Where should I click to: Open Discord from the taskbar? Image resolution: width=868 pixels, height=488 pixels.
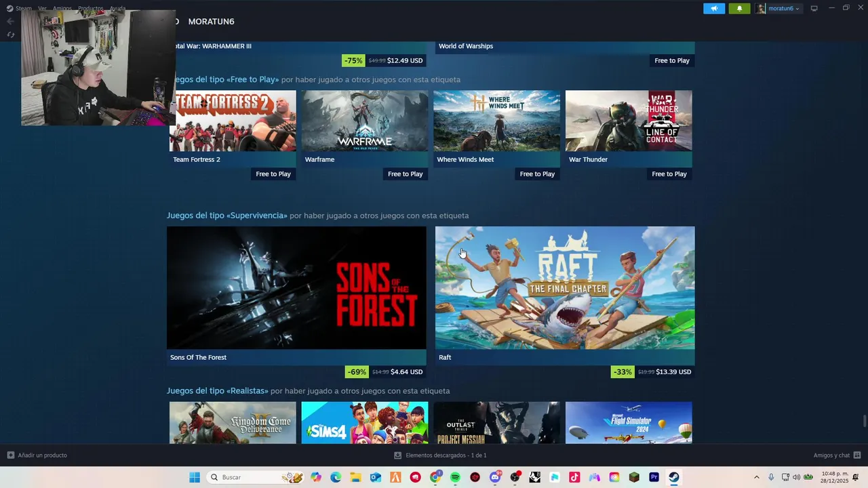point(495,477)
